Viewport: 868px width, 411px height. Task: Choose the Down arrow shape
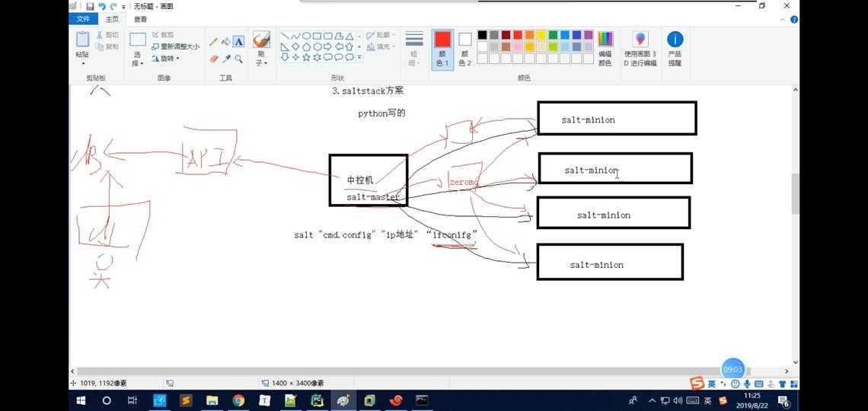coord(285,57)
